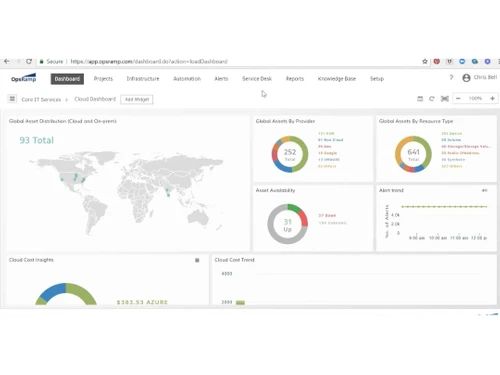Click the Alert trend widget options icon
This screenshot has width=500, height=375.
[484, 190]
